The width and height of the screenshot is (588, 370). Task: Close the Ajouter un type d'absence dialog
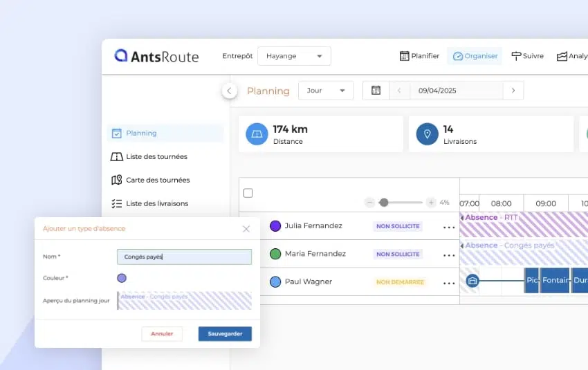click(x=246, y=228)
